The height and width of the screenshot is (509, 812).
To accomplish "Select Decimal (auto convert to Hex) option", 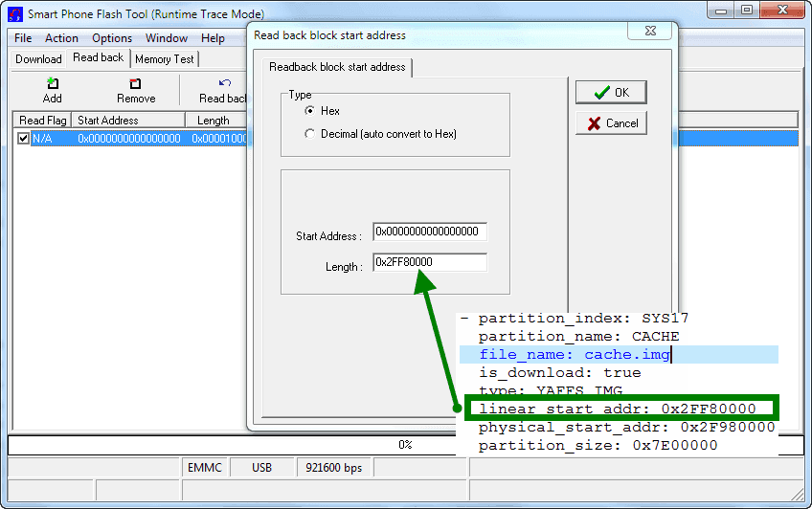I will click(x=309, y=134).
